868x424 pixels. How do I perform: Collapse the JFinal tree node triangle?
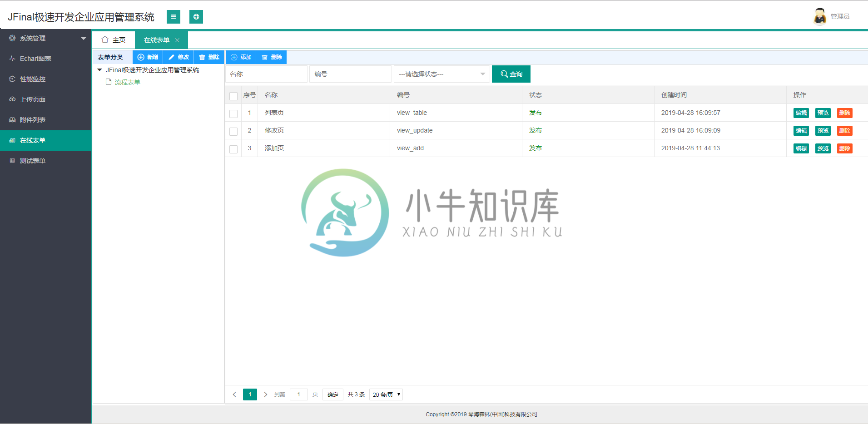[x=99, y=70]
